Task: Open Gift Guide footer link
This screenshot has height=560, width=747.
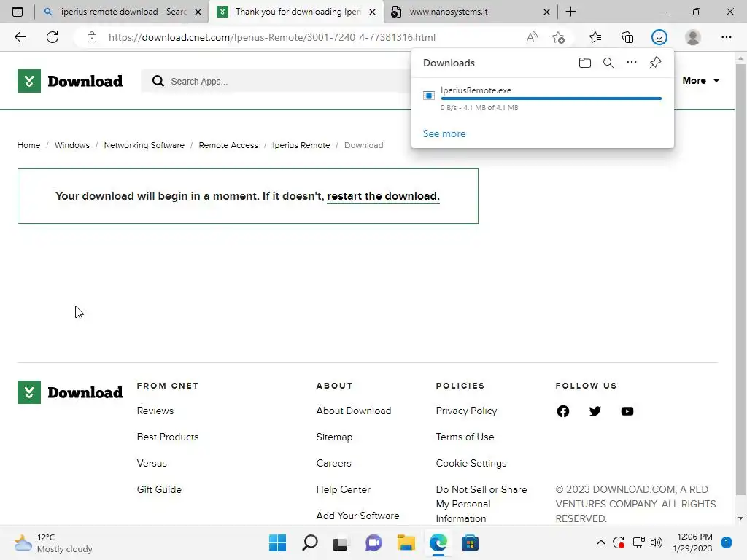Action: 159,489
